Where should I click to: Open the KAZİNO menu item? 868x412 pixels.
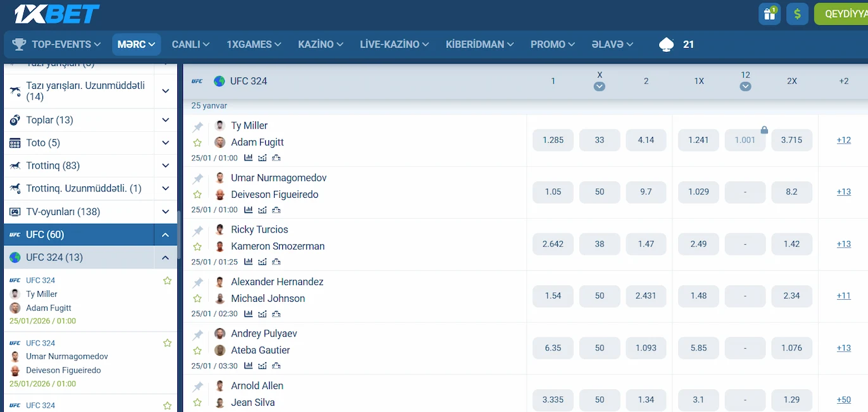coord(320,44)
